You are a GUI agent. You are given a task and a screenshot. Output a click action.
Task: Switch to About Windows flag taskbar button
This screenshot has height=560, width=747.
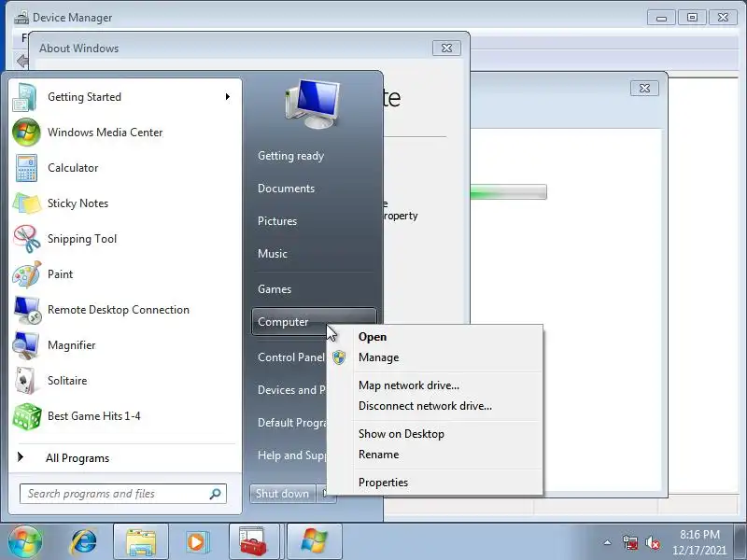click(315, 542)
